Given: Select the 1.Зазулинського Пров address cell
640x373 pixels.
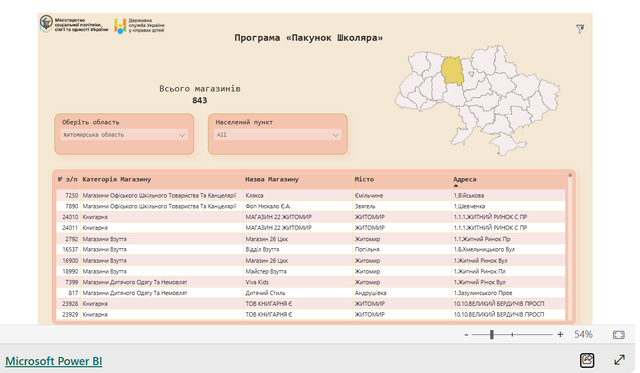Looking at the screenshot, I should point(509,293).
